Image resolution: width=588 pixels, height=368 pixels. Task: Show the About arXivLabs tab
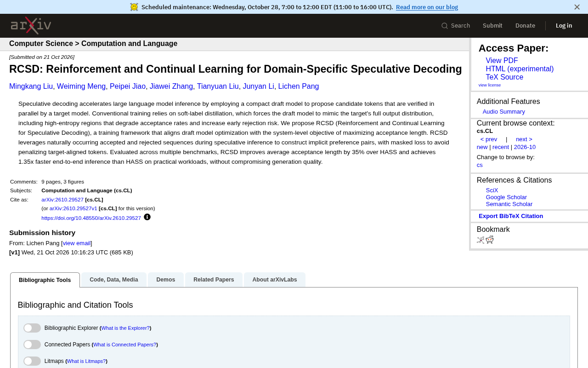(275, 280)
